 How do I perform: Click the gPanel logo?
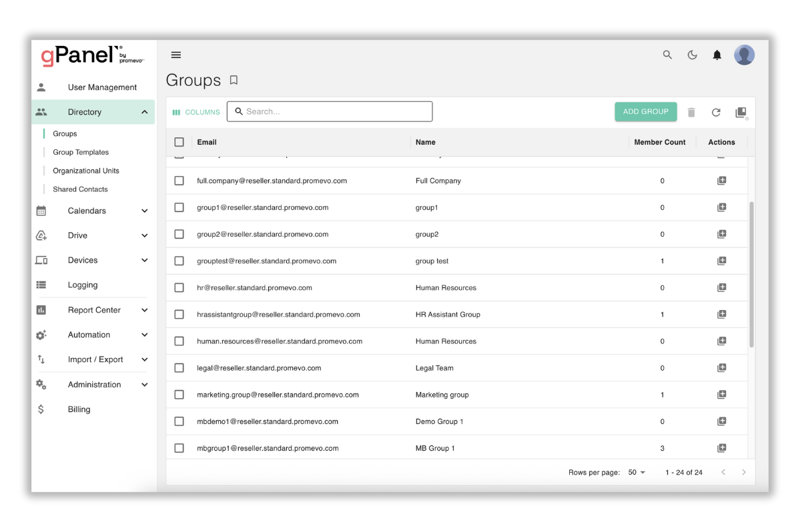pyautogui.click(x=92, y=56)
